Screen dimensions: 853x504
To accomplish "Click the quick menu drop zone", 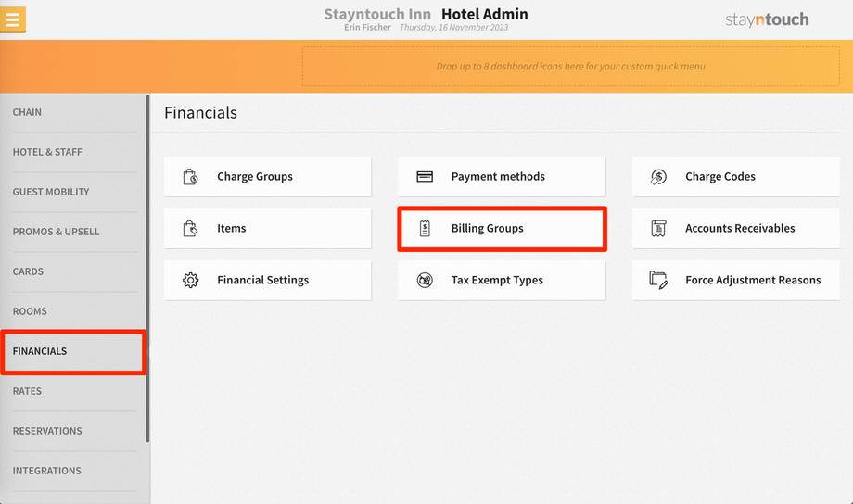I will tap(570, 67).
